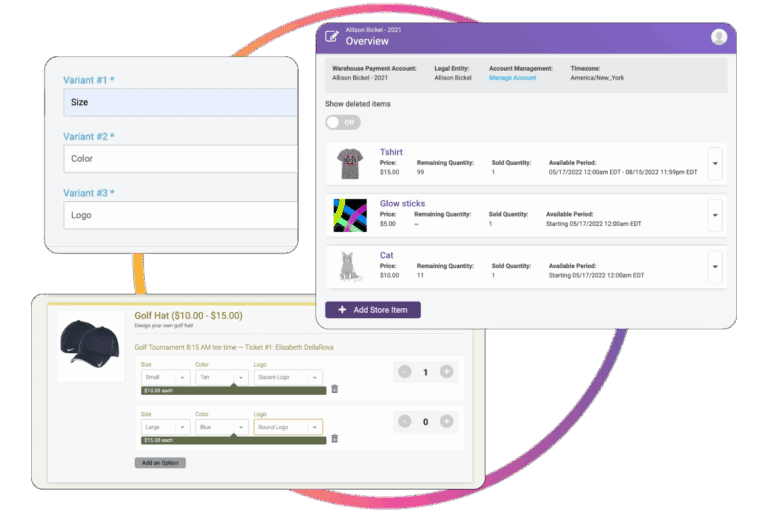Decrease quantity of the first hat option
Image resolution: width=768 pixels, height=512 pixels.
click(x=404, y=372)
